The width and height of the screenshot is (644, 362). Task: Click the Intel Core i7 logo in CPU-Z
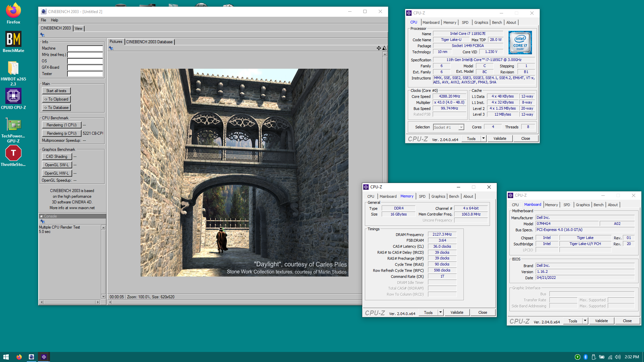coord(520,43)
